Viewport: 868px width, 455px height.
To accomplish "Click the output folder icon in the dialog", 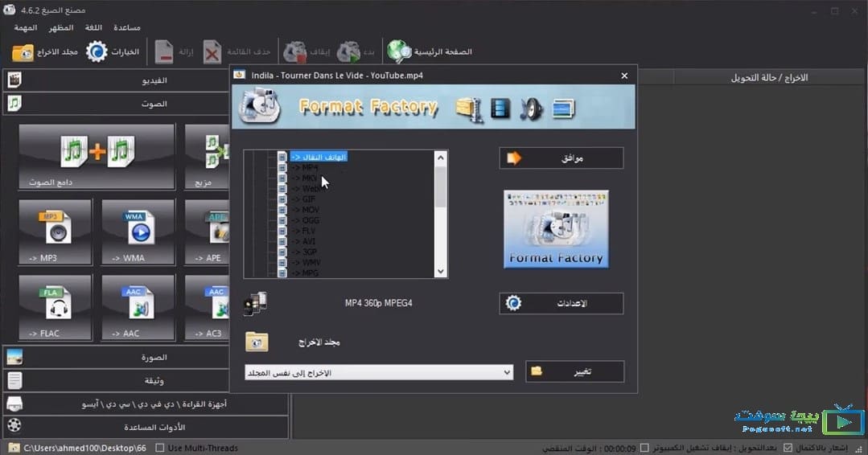I will click(x=257, y=342).
